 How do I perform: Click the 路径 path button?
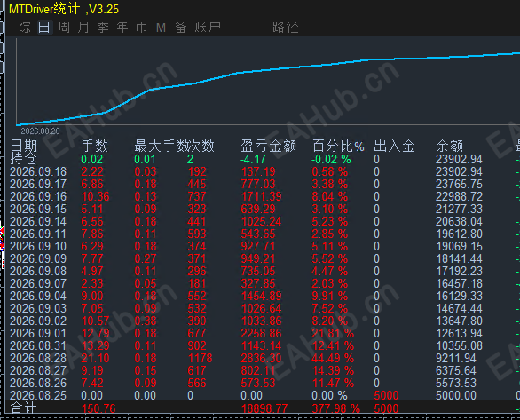click(286, 28)
